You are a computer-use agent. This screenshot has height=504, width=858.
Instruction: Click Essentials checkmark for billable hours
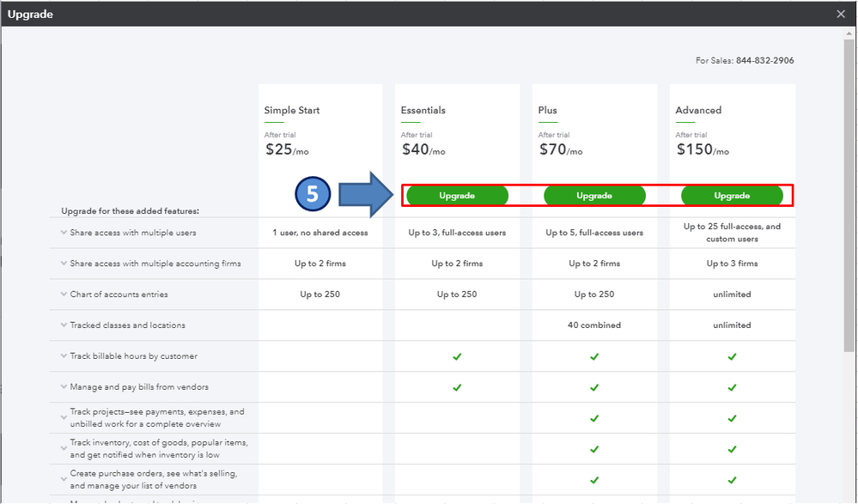click(x=457, y=356)
